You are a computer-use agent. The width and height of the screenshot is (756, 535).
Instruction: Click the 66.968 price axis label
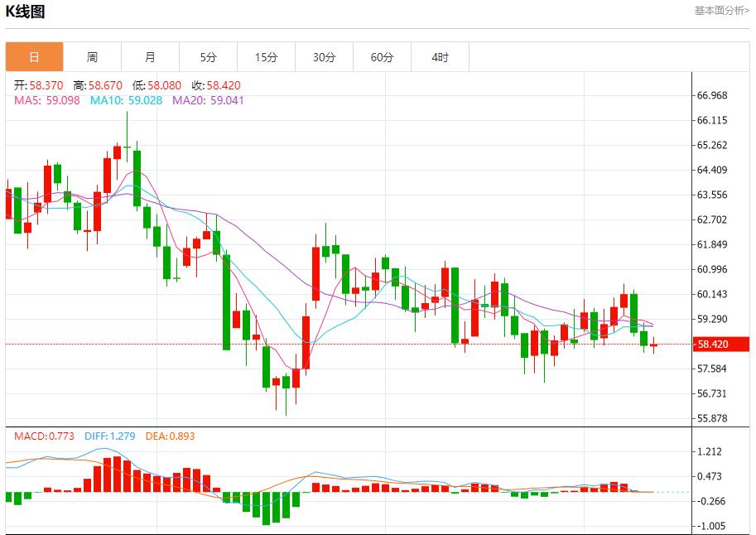tap(712, 95)
